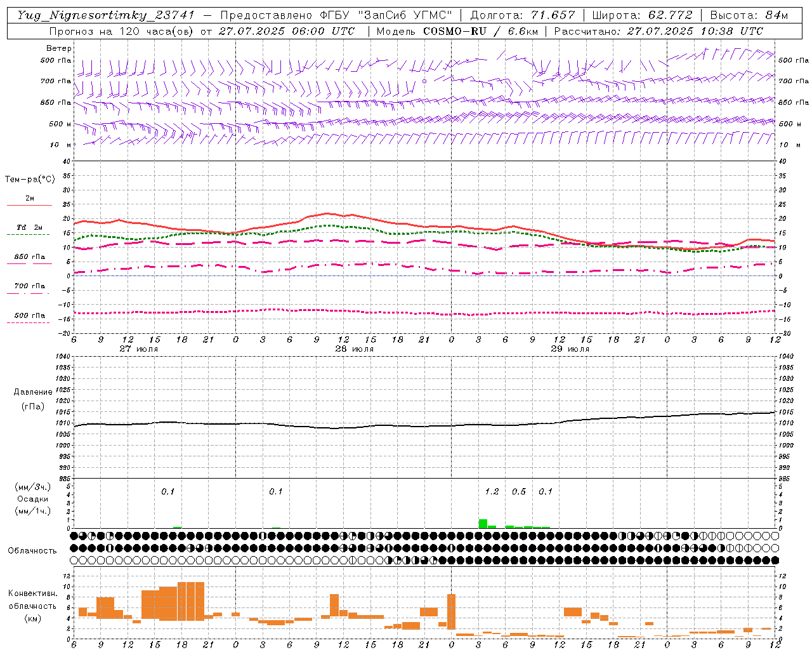The height and width of the screenshot is (650, 812).
Task: Click the 1.2 precipitation amount value
Action: (x=492, y=491)
